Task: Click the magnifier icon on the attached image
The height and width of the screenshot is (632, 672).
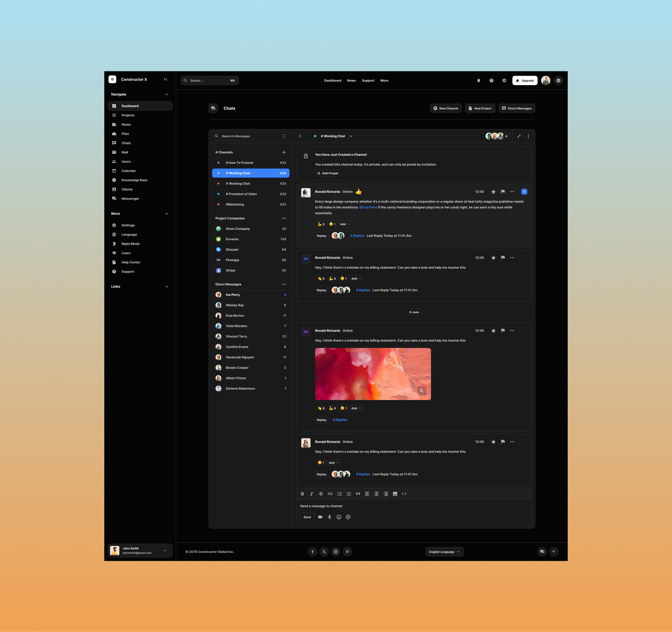Action: point(421,390)
